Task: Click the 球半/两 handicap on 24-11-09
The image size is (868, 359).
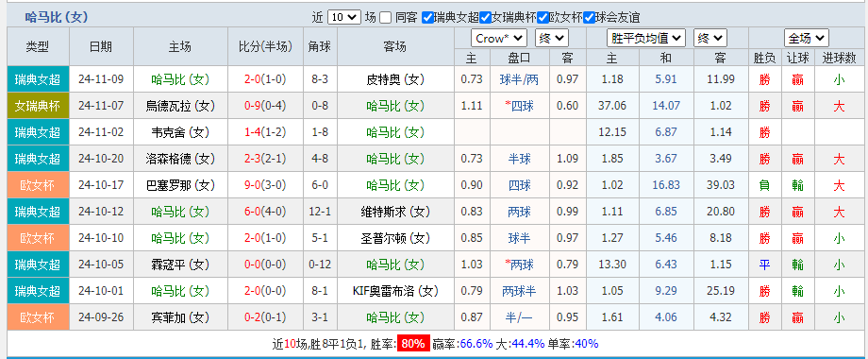Action: pos(519,79)
